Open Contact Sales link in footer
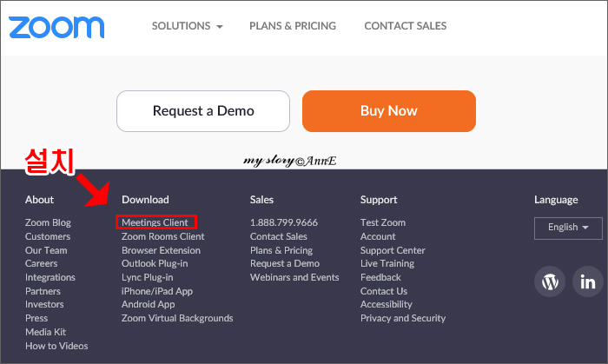Image resolution: width=608 pixels, height=364 pixels. pyautogui.click(x=279, y=236)
